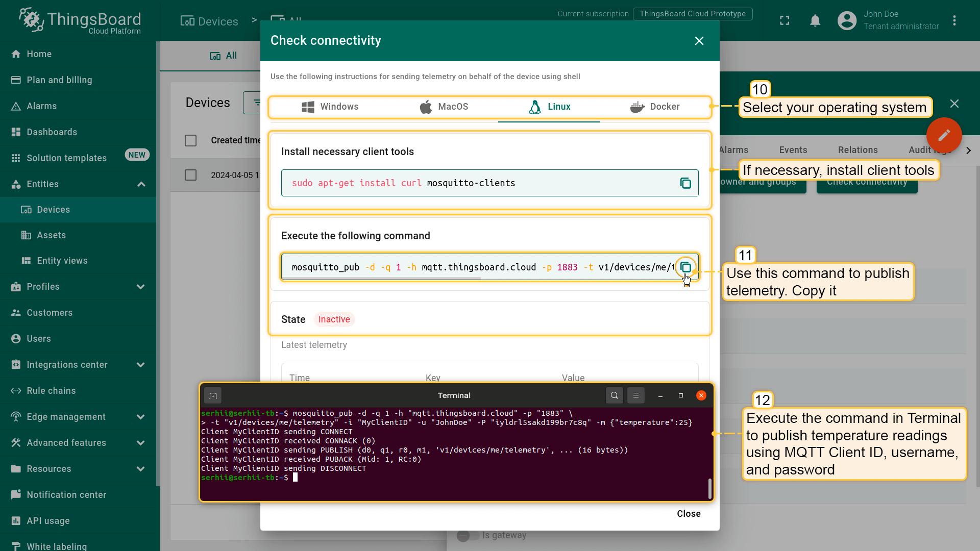Click the Close button in dialog

tap(689, 514)
